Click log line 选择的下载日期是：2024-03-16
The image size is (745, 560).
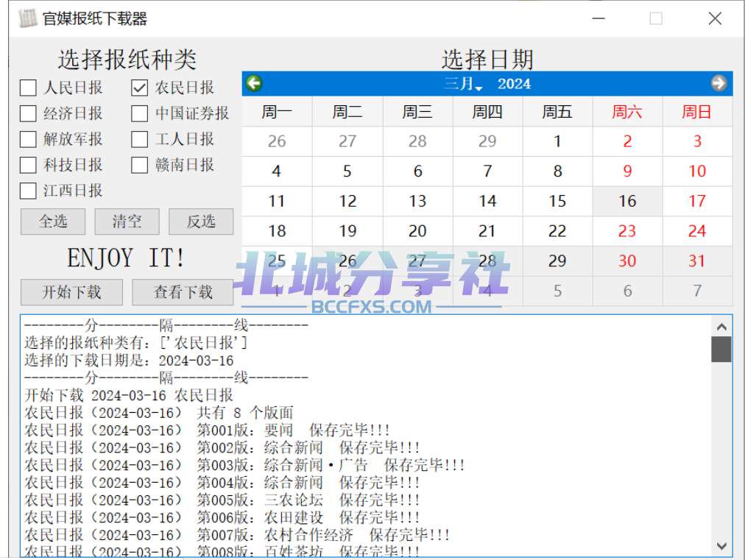pyautogui.click(x=129, y=361)
